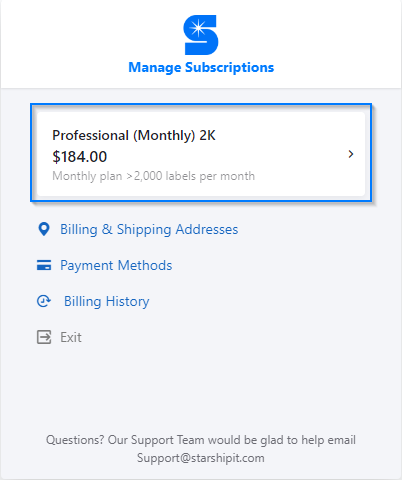Click the word Methods in the payment link
The height and width of the screenshot is (480, 402).
tap(145, 265)
